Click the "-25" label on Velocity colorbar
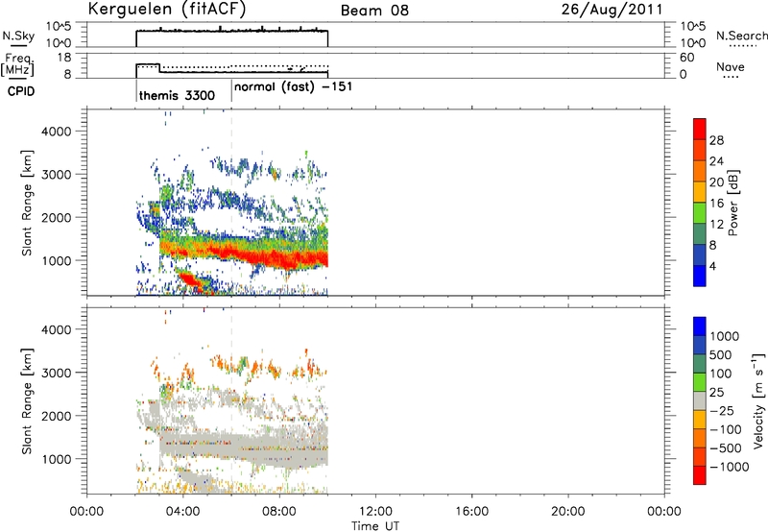This screenshot has height=532, width=768. tap(723, 411)
